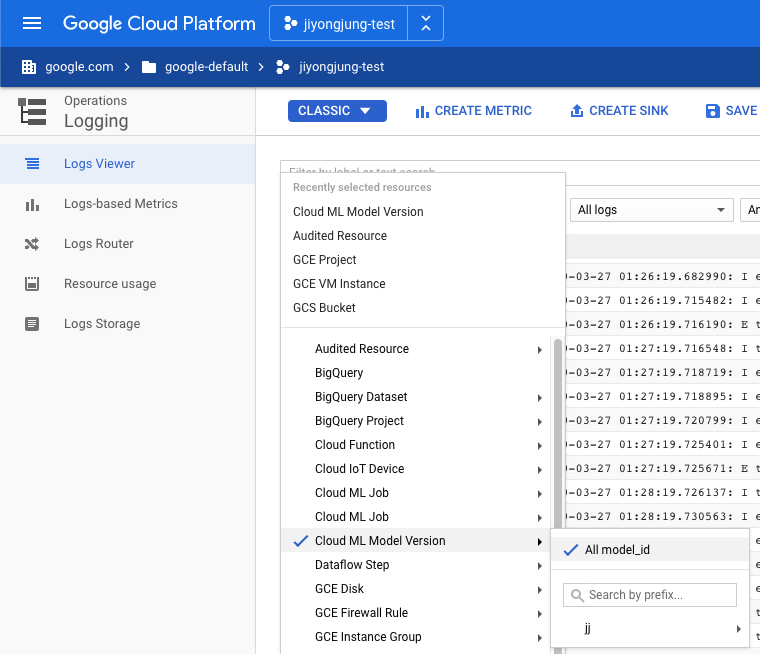Screen dimensions: 760x654
Task: Click the search magnifier icon
Action: (577, 595)
